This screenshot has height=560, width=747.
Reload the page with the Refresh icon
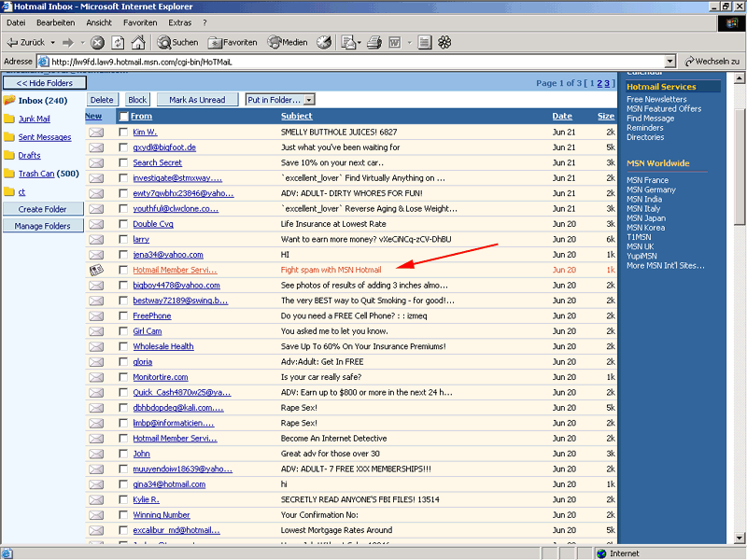pyautogui.click(x=118, y=43)
